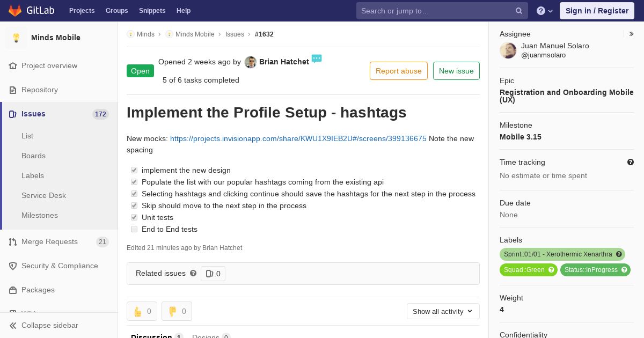Toggle the 'Unit tests' checkbox
This screenshot has height=338, width=644.
tap(134, 217)
